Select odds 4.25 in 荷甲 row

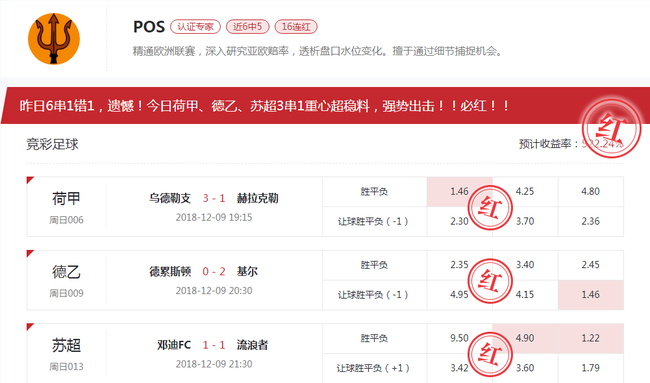(525, 192)
